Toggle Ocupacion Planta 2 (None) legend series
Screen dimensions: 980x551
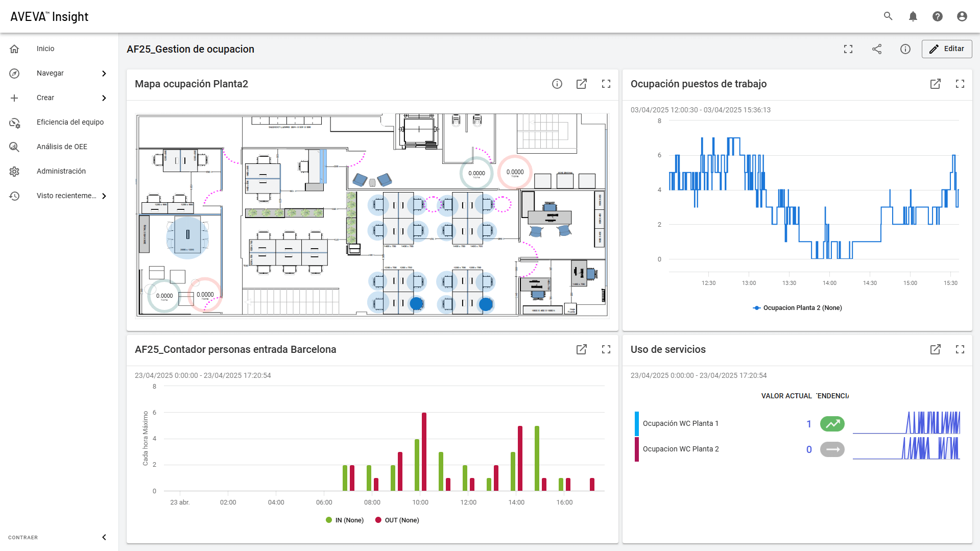[x=797, y=307]
